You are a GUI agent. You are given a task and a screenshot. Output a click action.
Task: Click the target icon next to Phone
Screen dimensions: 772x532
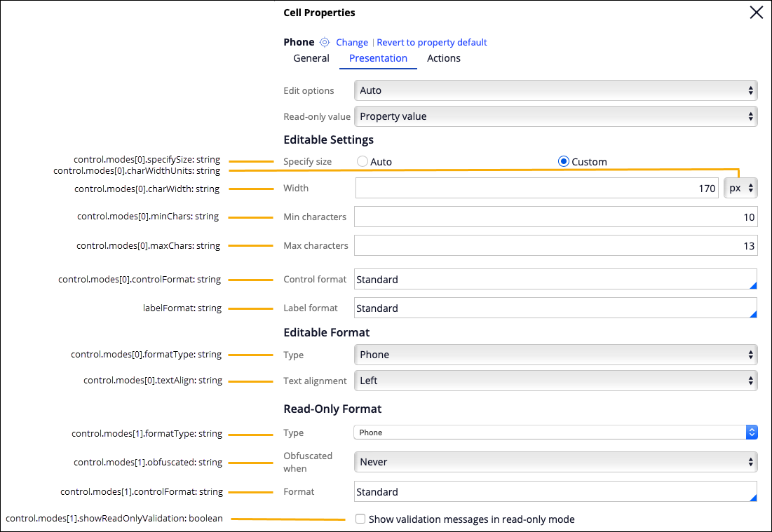click(x=325, y=42)
